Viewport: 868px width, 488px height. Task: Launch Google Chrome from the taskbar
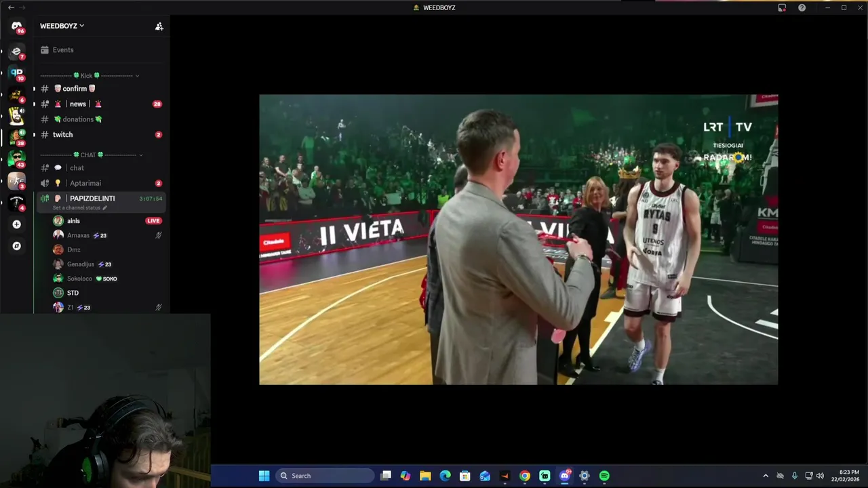click(525, 476)
